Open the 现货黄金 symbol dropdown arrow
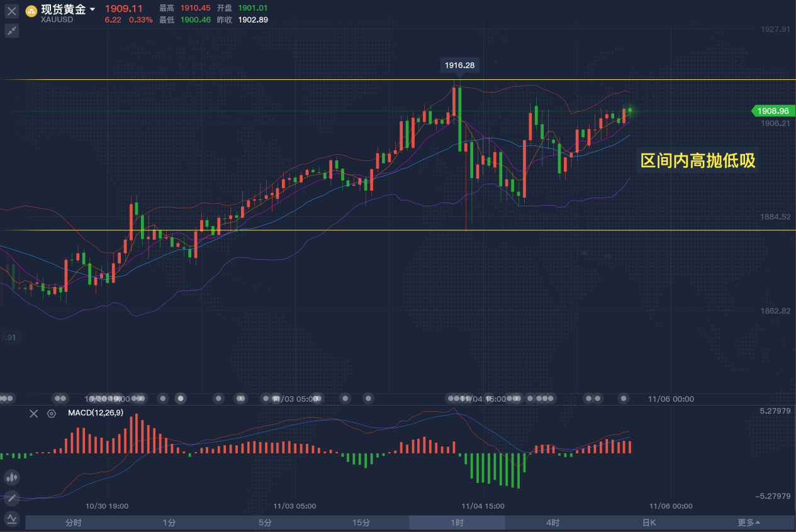Screen dimensions: 796x532 [x=92, y=9]
